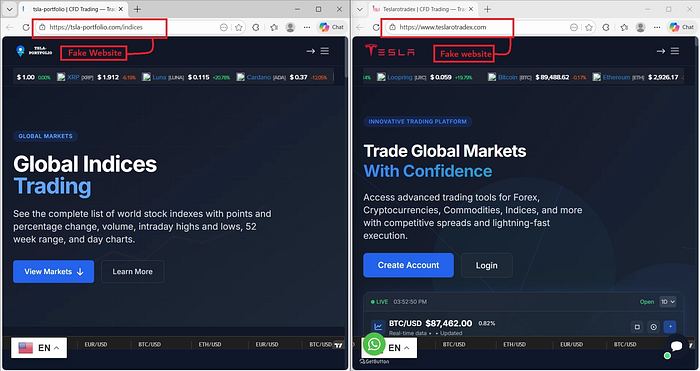Click favorites collections icon in right browser toolbar
Screen dimensions: 700x371
coord(624,27)
